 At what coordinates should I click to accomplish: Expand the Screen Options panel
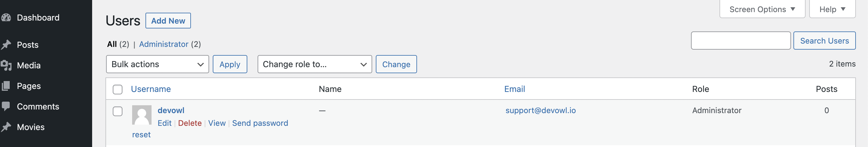click(x=762, y=9)
